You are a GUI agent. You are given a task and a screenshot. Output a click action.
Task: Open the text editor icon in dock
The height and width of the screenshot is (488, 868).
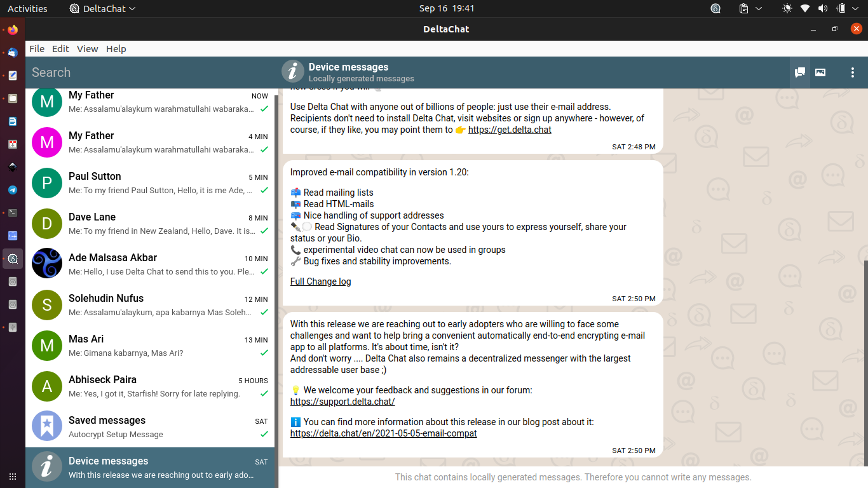(x=13, y=76)
